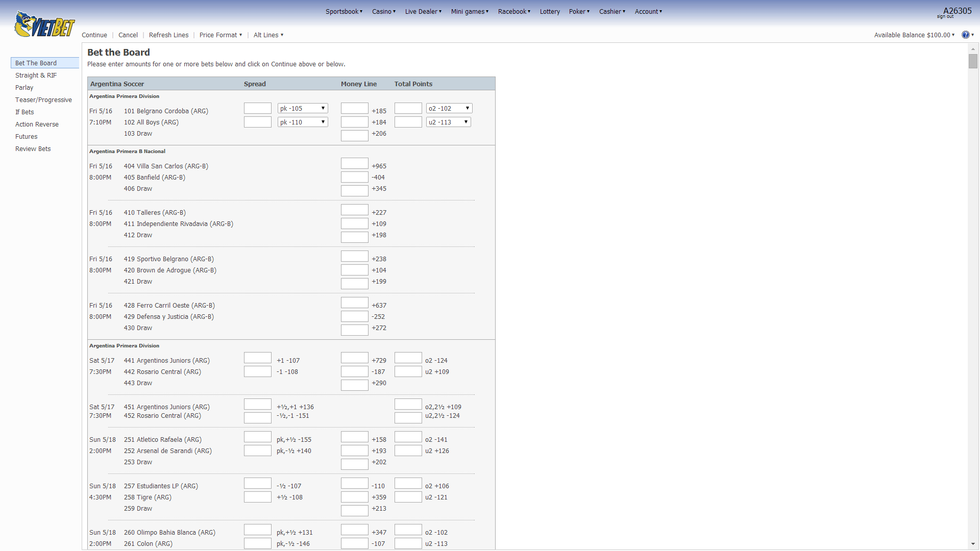This screenshot has height=551, width=980.
Task: Open the o2 -102 total points dropdown
Action: (x=449, y=108)
